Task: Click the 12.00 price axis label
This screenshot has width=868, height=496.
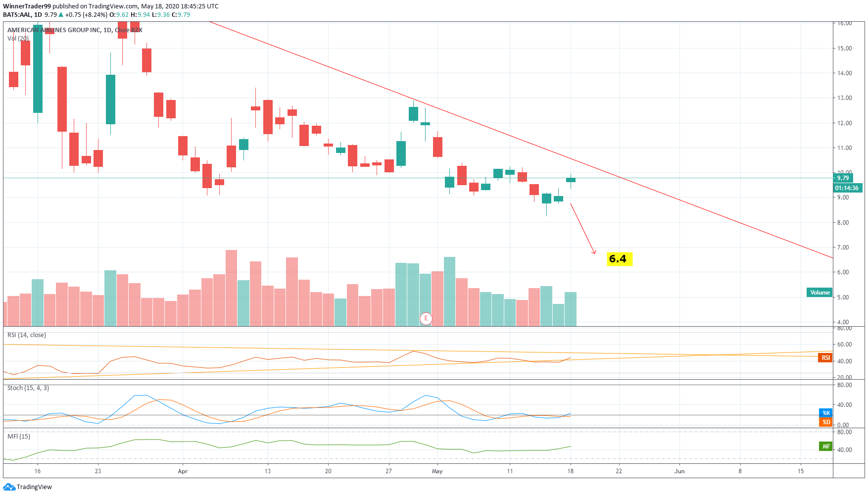Action: click(845, 123)
